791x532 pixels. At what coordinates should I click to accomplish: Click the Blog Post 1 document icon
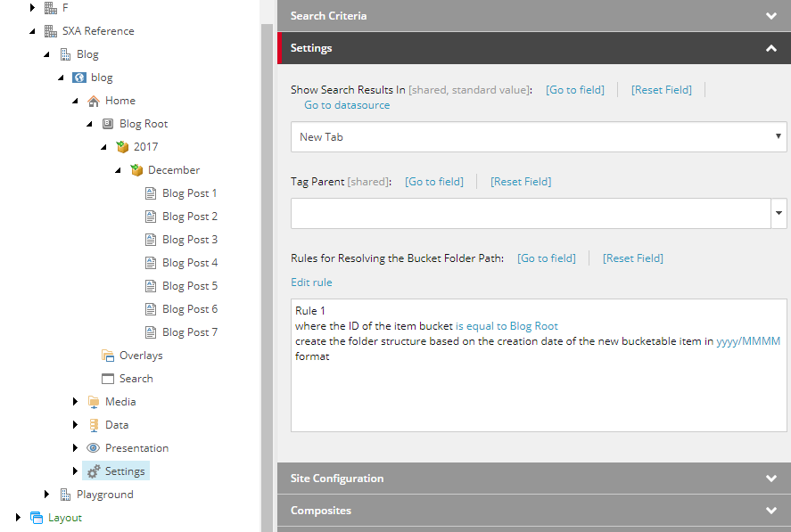pyautogui.click(x=151, y=193)
